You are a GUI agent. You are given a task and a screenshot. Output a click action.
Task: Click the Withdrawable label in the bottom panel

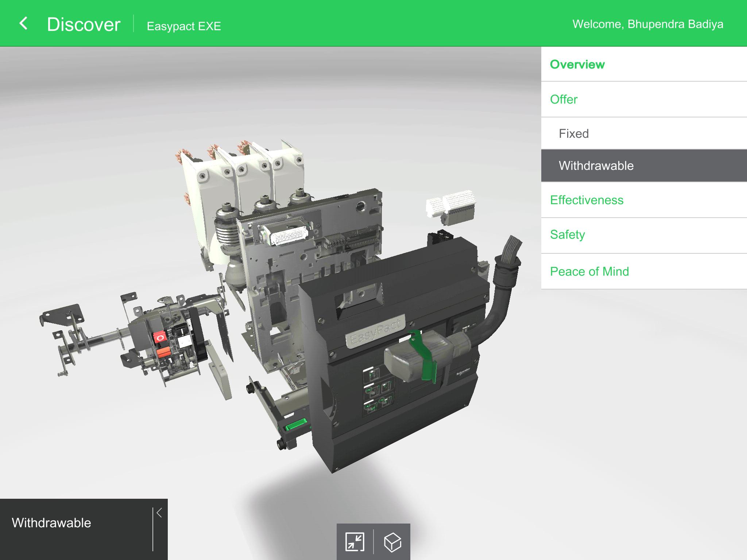[51, 523]
